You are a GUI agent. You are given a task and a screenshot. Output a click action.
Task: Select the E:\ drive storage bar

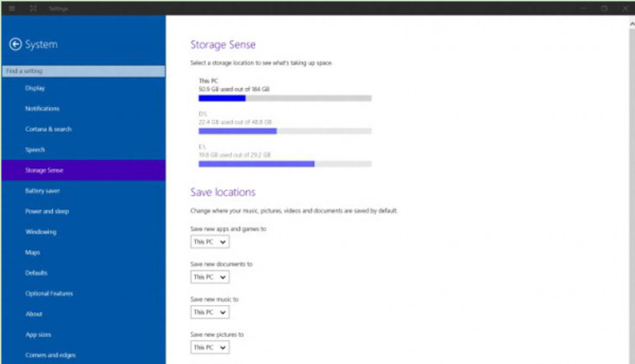pos(285,164)
